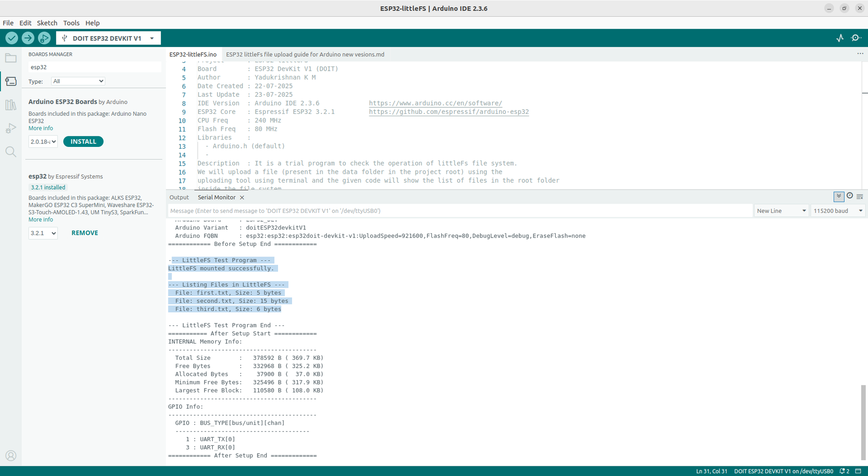Click the boards search field containing esp32
Screen dimensions: 868x476
pyautogui.click(x=94, y=67)
